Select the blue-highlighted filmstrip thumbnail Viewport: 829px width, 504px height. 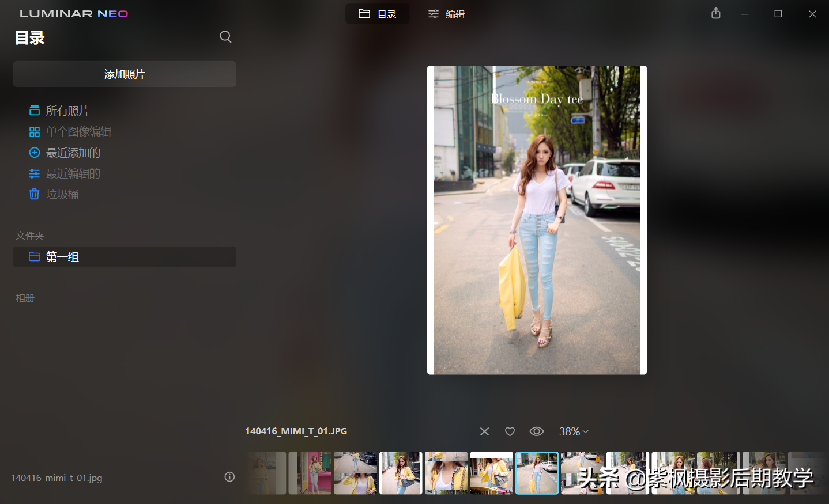(x=537, y=473)
